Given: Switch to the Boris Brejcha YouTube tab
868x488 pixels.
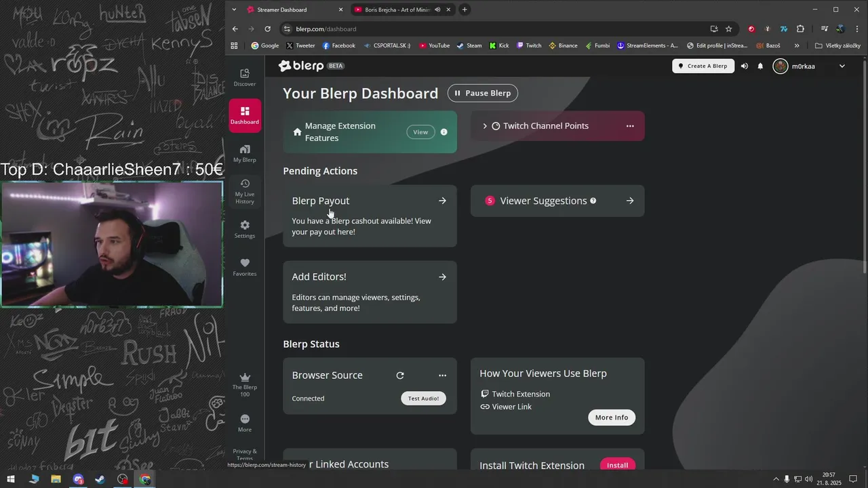Looking at the screenshot, I should [403, 9].
